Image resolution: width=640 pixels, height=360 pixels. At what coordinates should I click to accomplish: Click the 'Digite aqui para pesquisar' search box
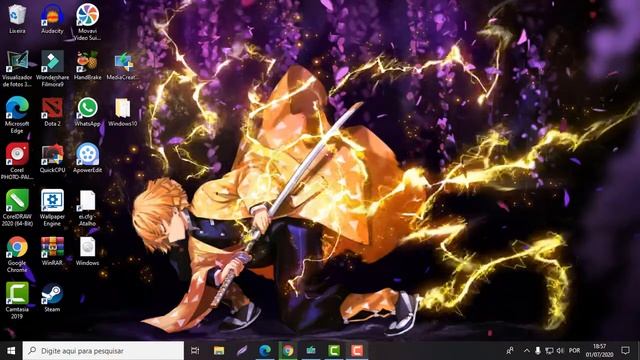103,351
